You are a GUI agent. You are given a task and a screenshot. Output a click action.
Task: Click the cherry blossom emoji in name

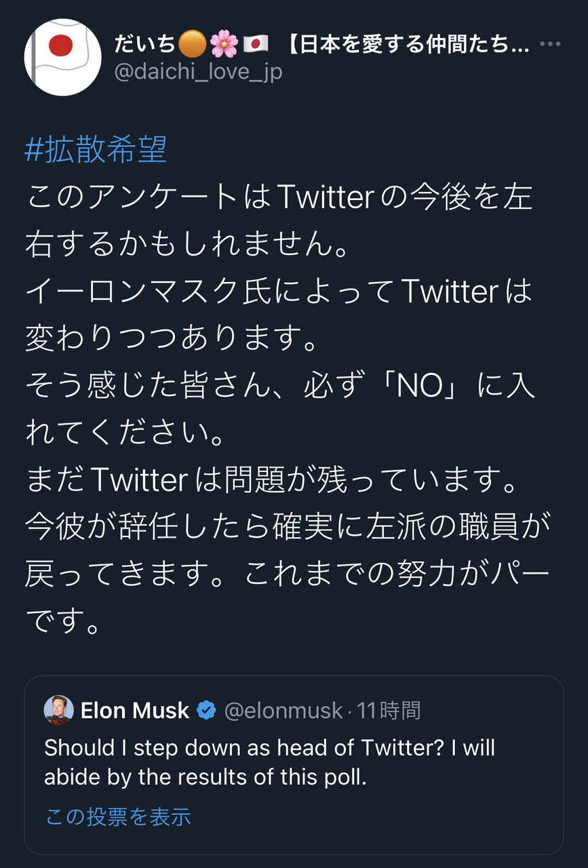pyautogui.click(x=224, y=45)
